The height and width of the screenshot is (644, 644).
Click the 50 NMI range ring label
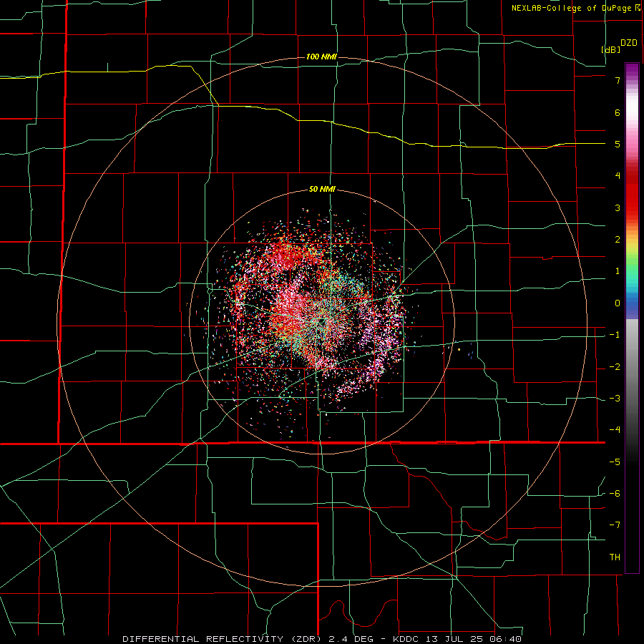pyautogui.click(x=322, y=190)
